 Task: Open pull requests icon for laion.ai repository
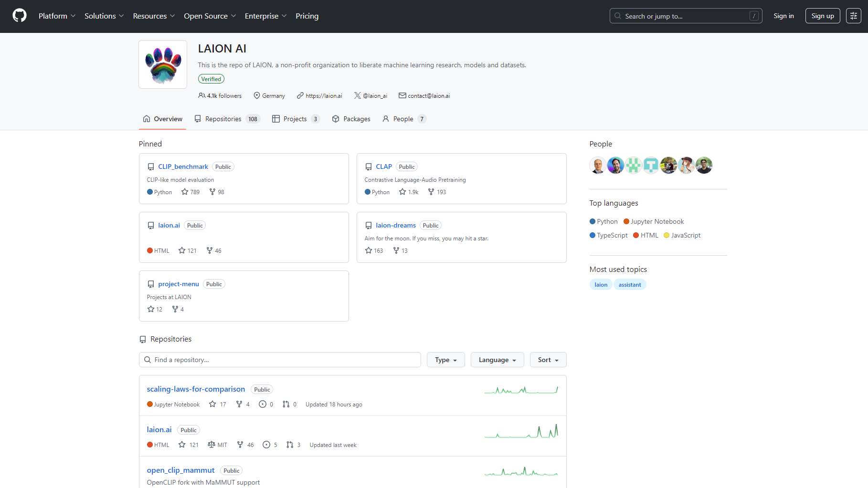290,445
